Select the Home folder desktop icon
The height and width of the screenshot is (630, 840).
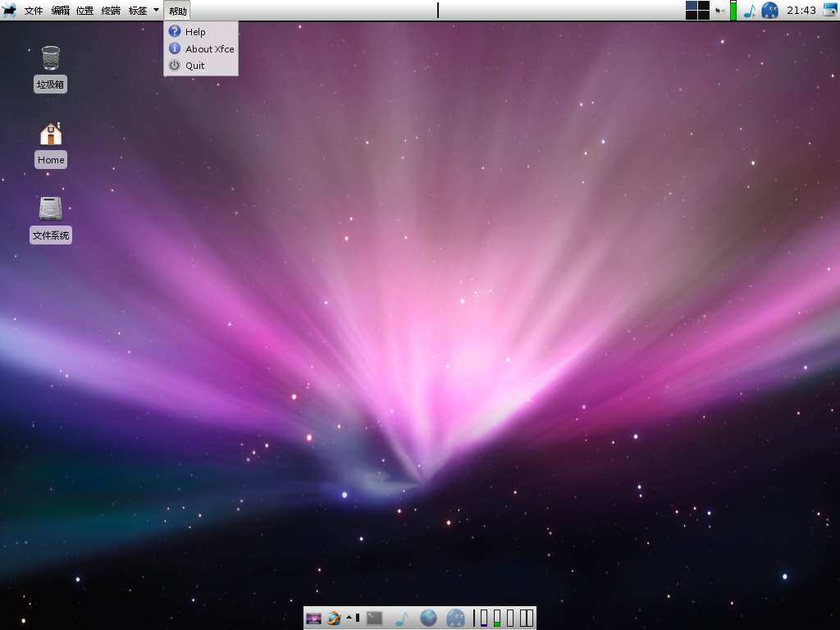[x=51, y=144]
